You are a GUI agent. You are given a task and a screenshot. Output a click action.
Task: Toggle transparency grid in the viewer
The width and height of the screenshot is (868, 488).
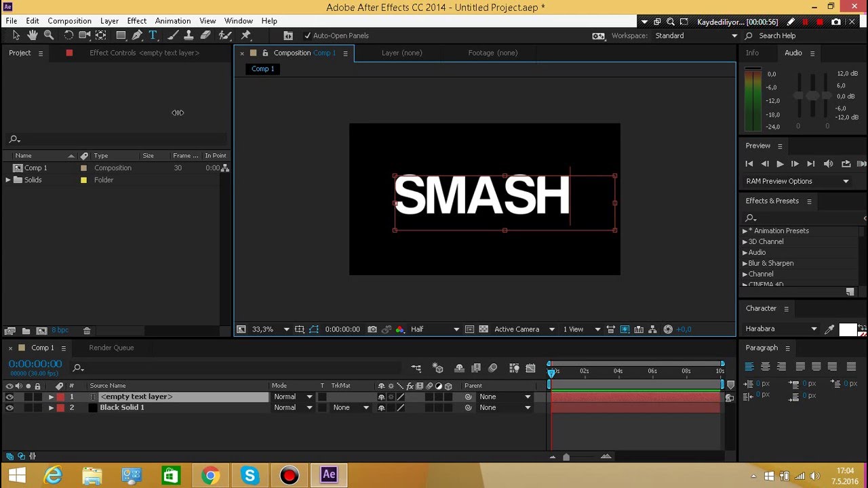pyautogui.click(x=484, y=329)
